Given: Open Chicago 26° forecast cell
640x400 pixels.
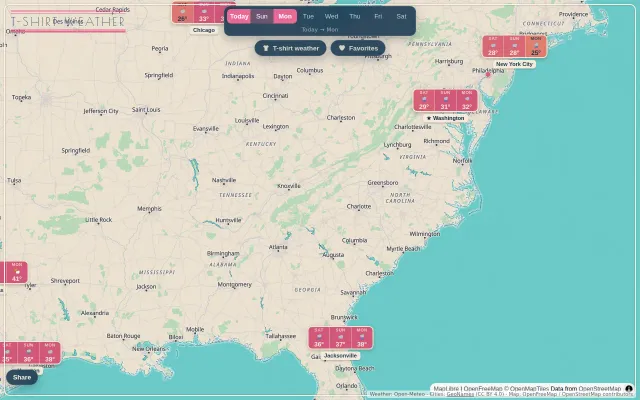Looking at the screenshot, I should point(182,13).
